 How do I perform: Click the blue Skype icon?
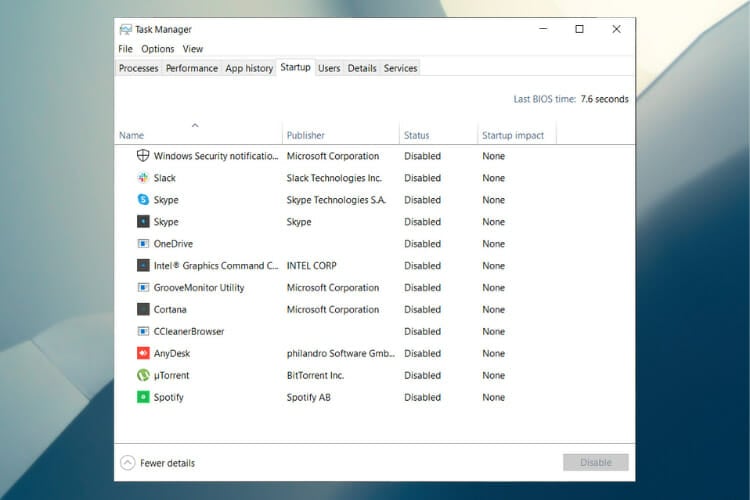[143, 200]
